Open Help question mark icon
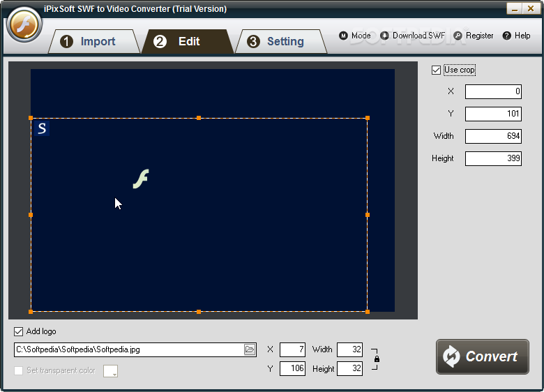544x392 pixels. [506, 36]
